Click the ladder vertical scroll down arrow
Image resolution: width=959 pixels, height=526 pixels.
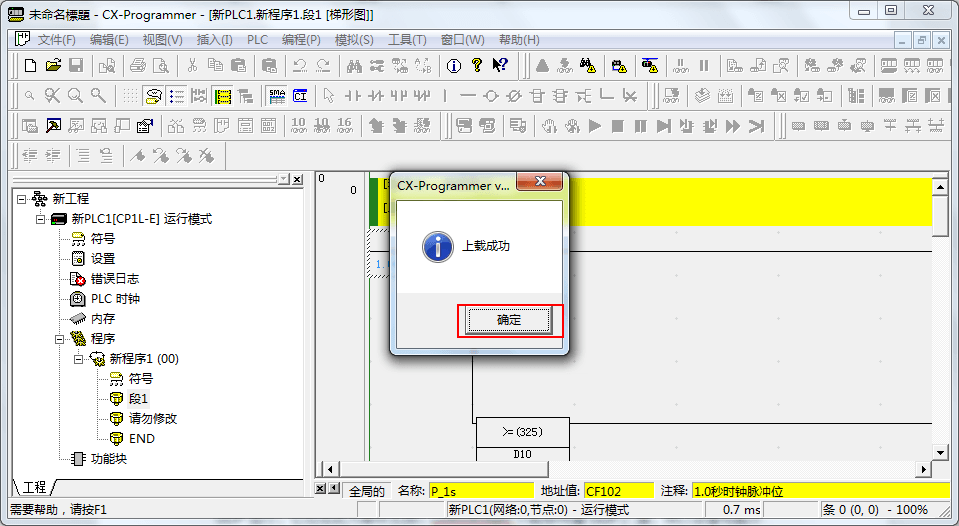click(x=941, y=453)
